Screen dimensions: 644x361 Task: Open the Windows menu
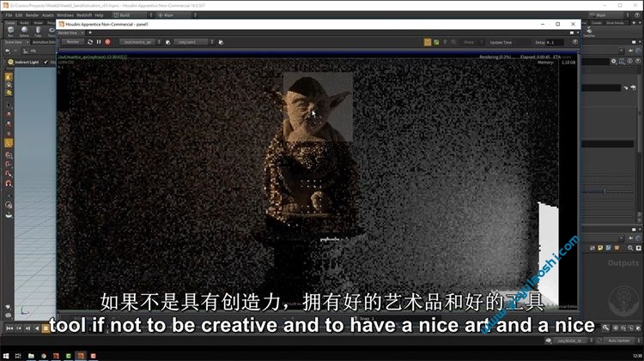click(x=65, y=15)
